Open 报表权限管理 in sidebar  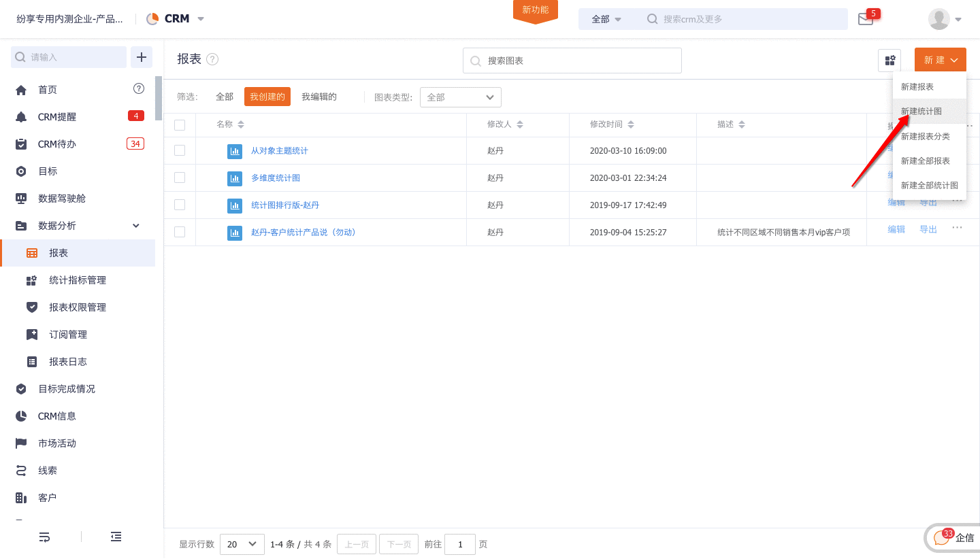78,307
